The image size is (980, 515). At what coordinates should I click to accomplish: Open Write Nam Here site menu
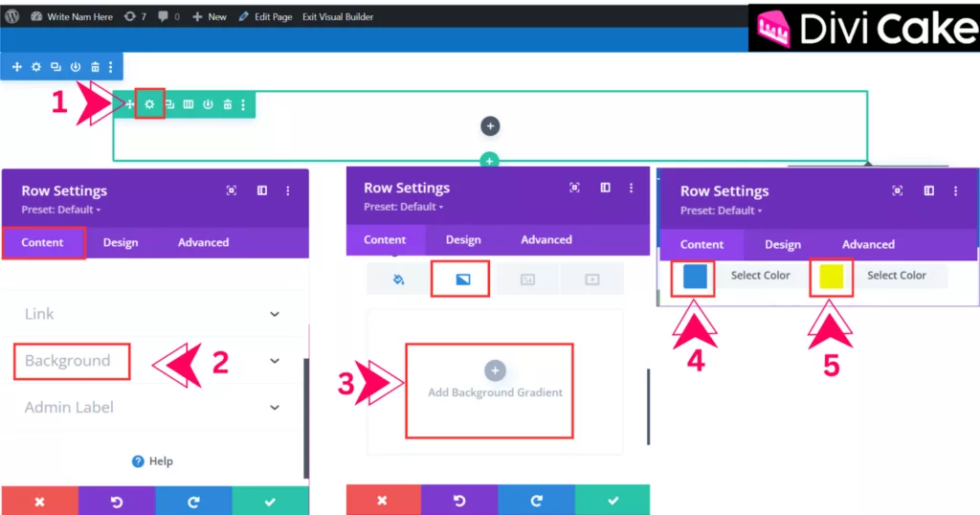[71, 16]
